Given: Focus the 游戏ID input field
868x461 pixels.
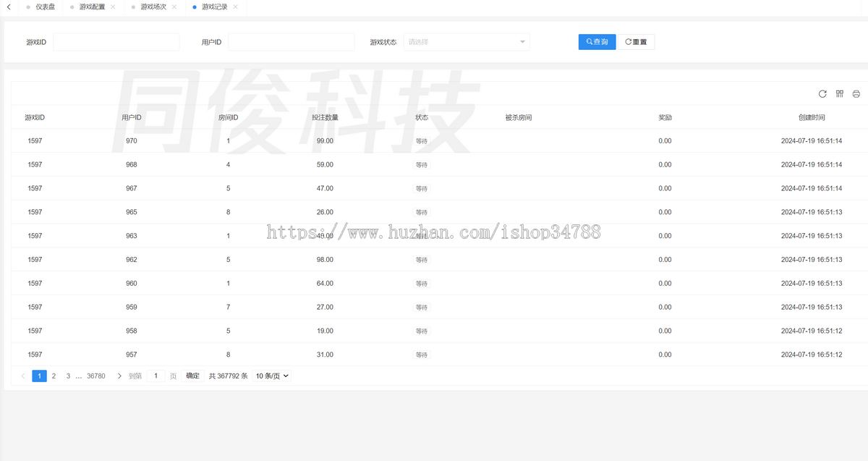Looking at the screenshot, I should tap(116, 42).
